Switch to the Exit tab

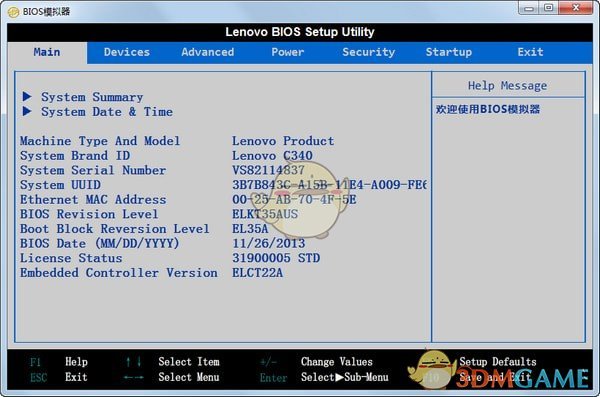tap(530, 52)
